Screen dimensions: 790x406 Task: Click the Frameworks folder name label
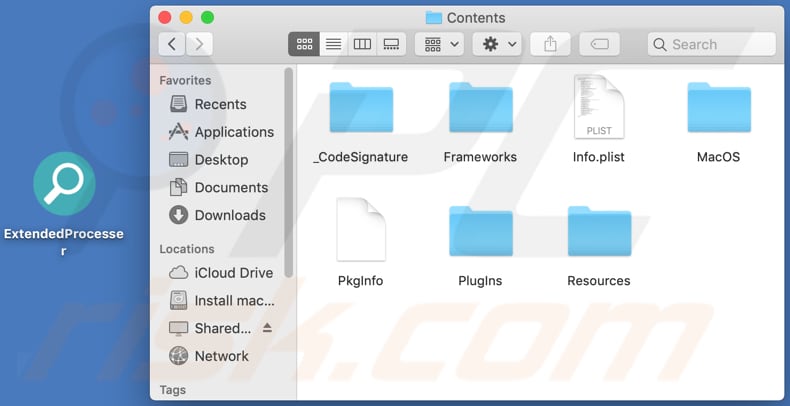tap(480, 157)
